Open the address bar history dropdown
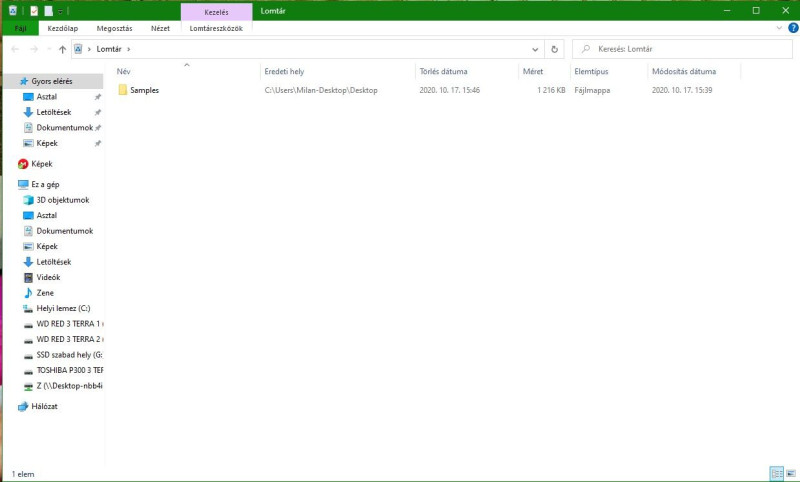 (535, 49)
